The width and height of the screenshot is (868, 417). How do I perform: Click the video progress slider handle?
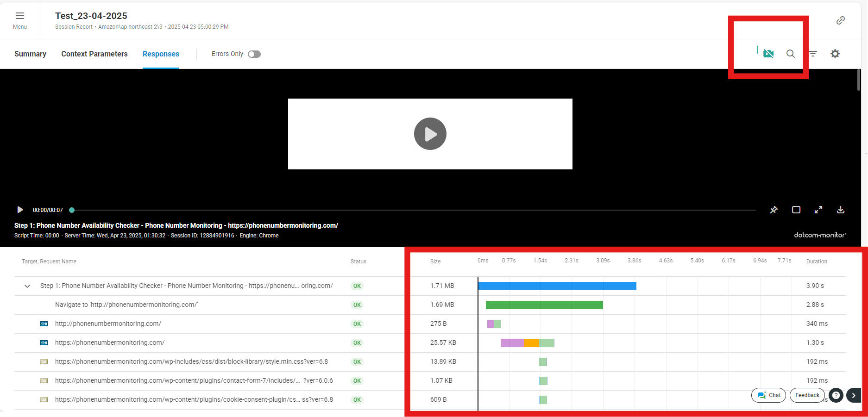(x=72, y=210)
